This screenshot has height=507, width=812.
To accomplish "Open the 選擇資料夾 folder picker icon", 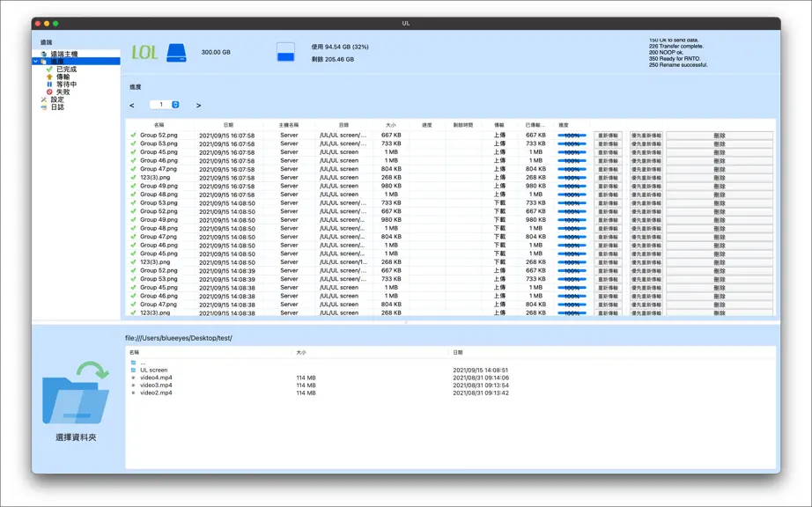I will tap(76, 393).
